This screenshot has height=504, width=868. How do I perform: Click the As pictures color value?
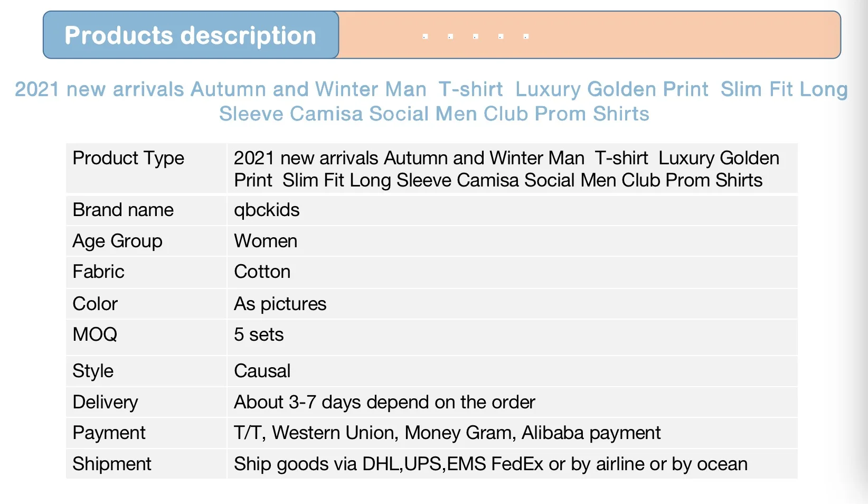pos(280,304)
